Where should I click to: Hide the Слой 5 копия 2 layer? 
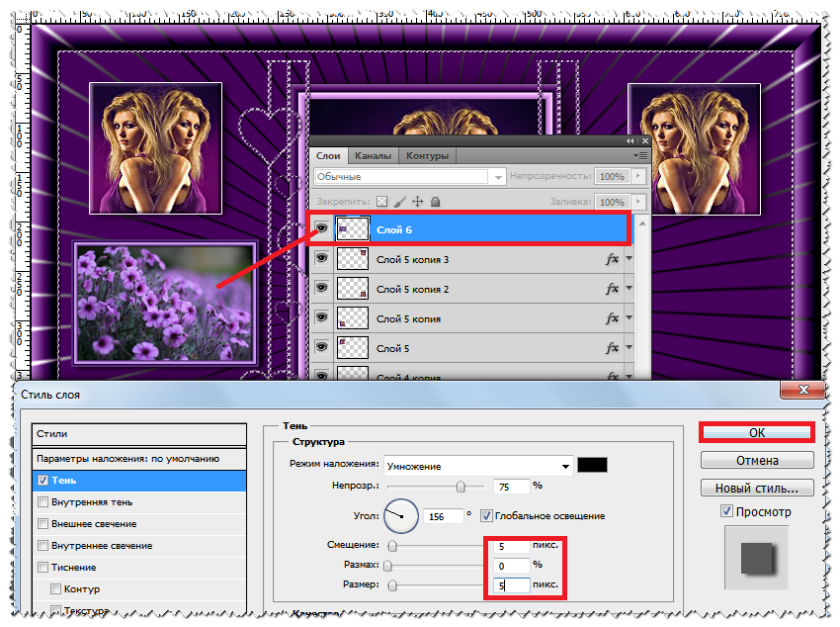[x=321, y=288]
